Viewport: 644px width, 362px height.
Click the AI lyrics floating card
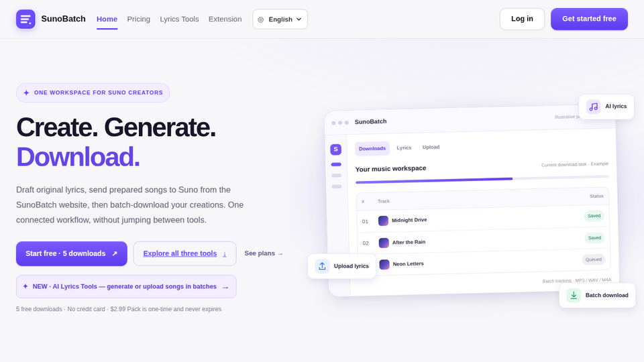[606, 107]
